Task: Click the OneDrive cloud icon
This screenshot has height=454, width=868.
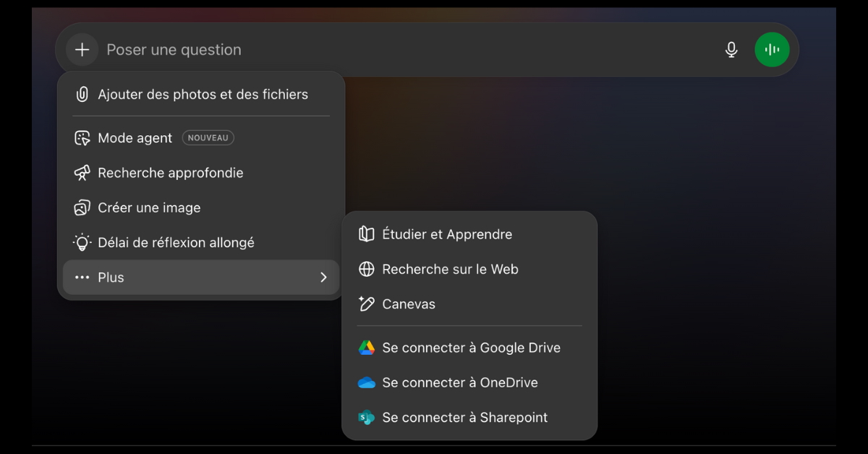Action: 367,382
